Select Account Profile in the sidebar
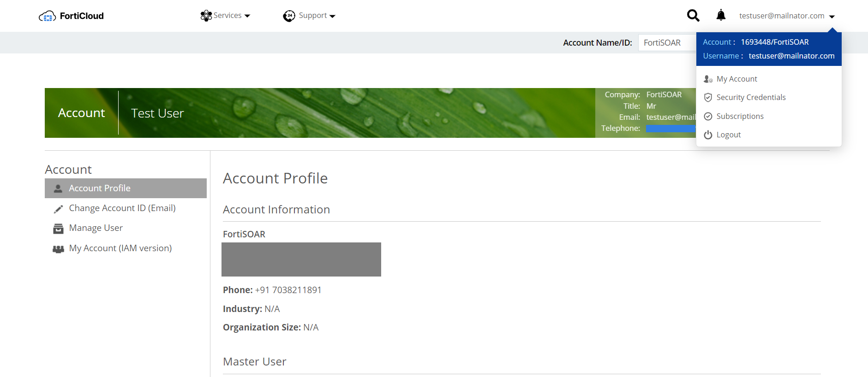868x377 pixels. pos(100,188)
